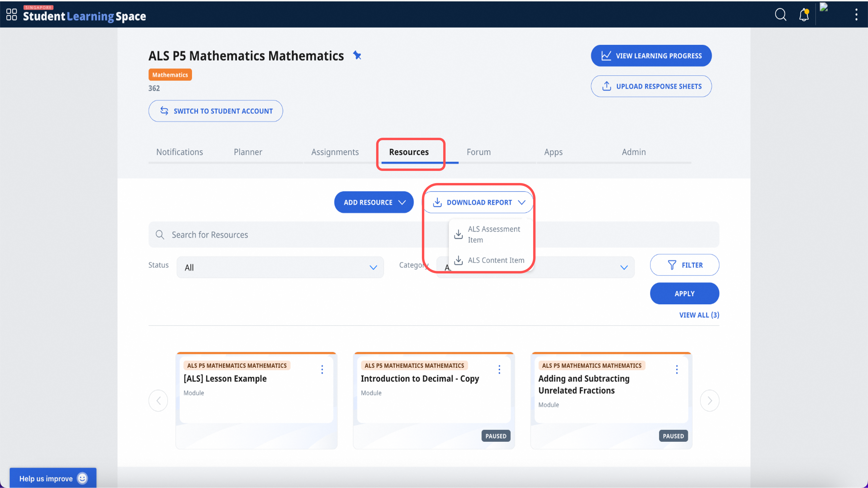Click the Student Learning Space logo
This screenshot has width=868, height=488.
[x=84, y=14]
